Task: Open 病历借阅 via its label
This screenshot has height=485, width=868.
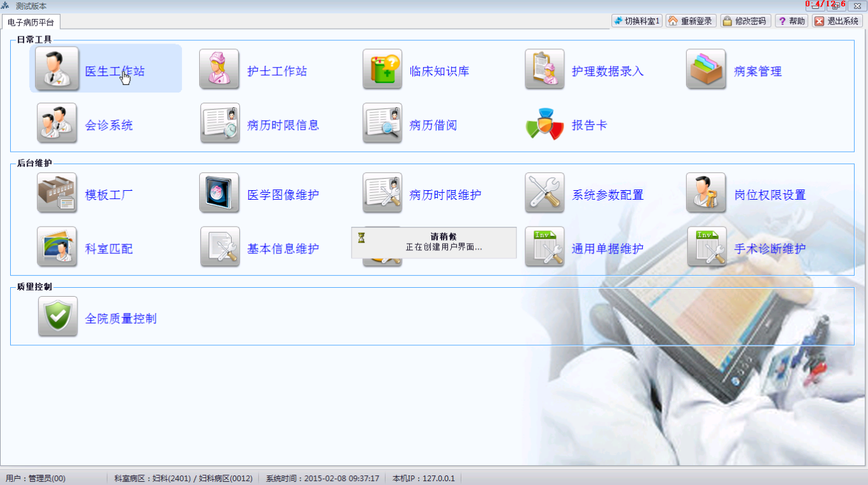Action: coord(433,125)
